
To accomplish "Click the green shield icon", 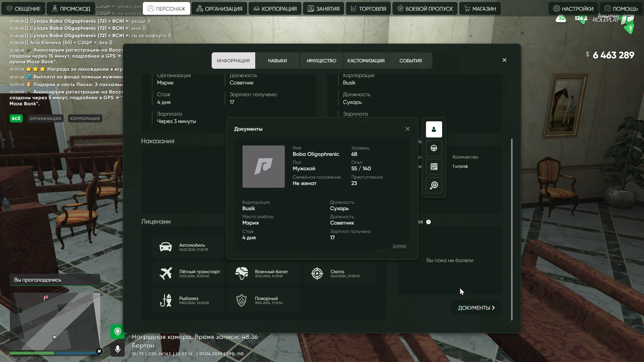I will [117, 331].
